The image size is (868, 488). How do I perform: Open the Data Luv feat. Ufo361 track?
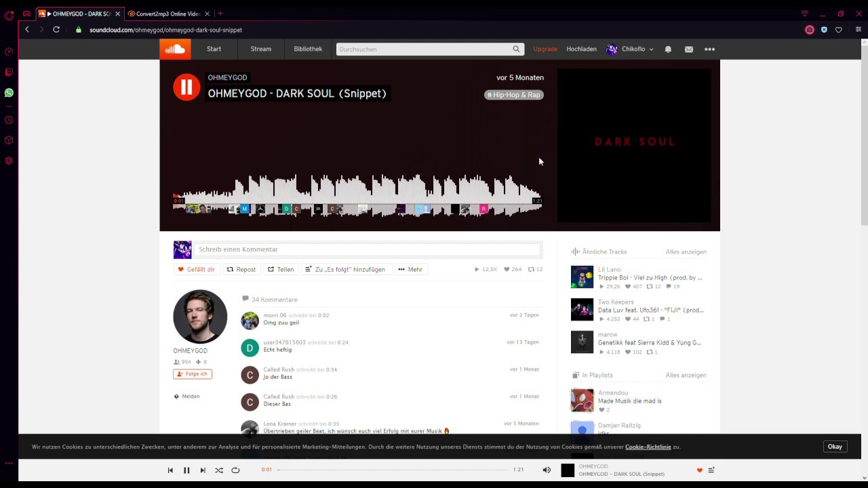point(651,310)
